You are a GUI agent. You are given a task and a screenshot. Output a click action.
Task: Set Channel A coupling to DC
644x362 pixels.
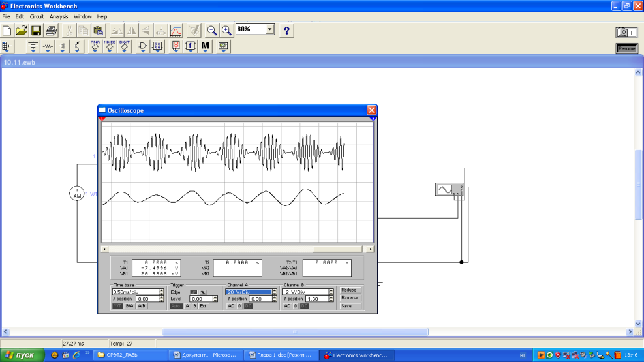[x=248, y=306]
